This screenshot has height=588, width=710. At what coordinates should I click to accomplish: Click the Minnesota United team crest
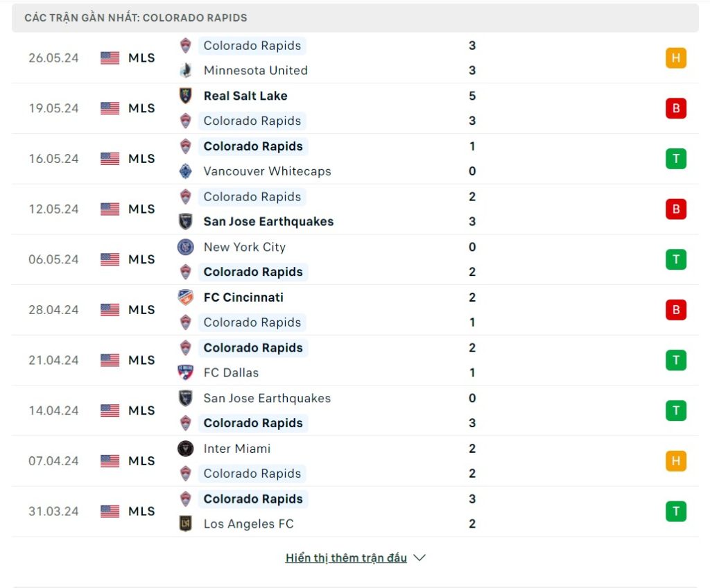pos(185,70)
